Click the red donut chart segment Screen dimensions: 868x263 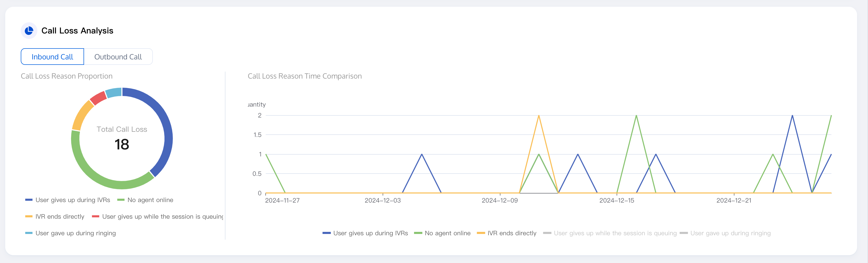tap(98, 98)
